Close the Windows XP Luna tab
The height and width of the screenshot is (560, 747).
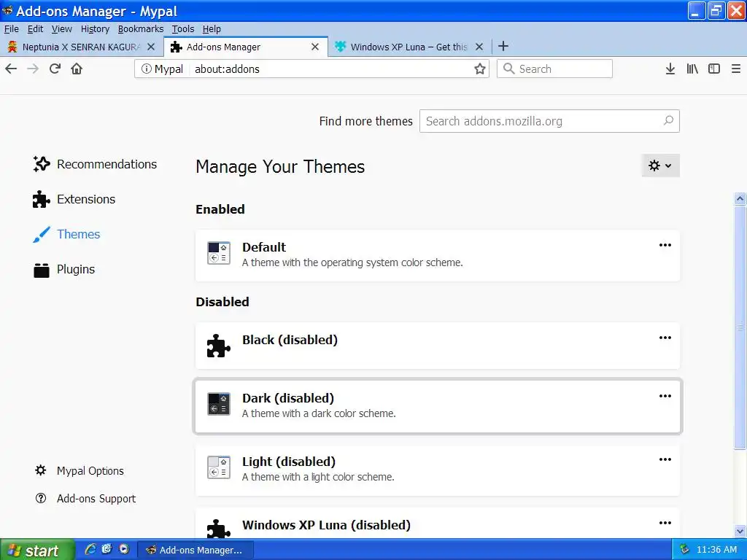coord(479,47)
